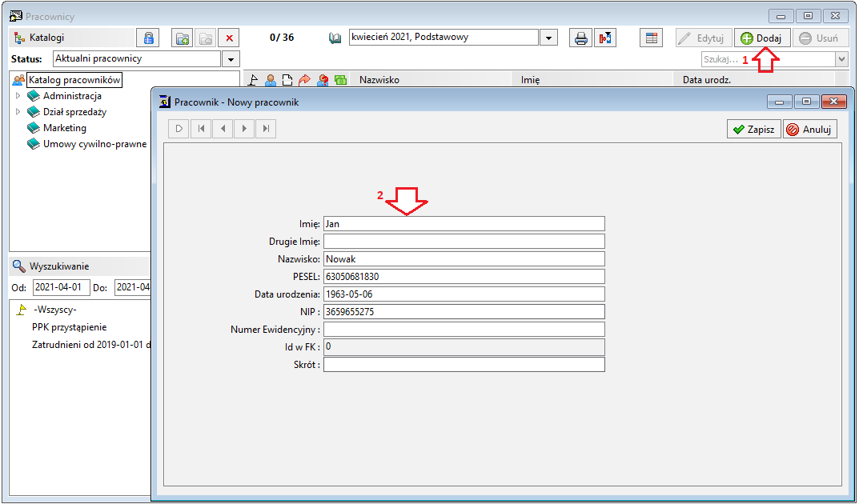
Task: Select the Zatrudnieni od 2019-01-01 filter
Action: (91, 345)
